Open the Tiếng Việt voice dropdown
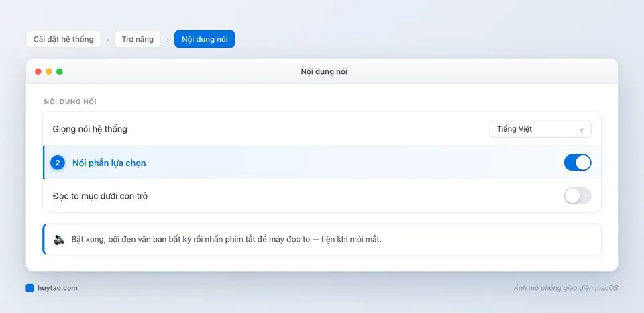This screenshot has width=644, height=313. [540, 129]
